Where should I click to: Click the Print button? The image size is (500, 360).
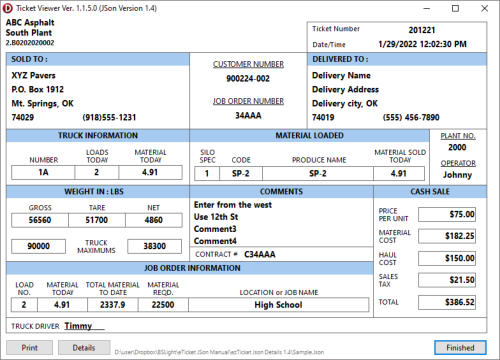click(29, 348)
